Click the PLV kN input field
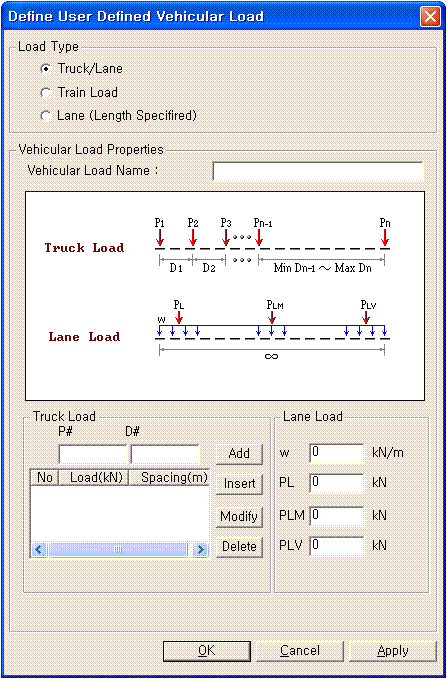 point(337,546)
